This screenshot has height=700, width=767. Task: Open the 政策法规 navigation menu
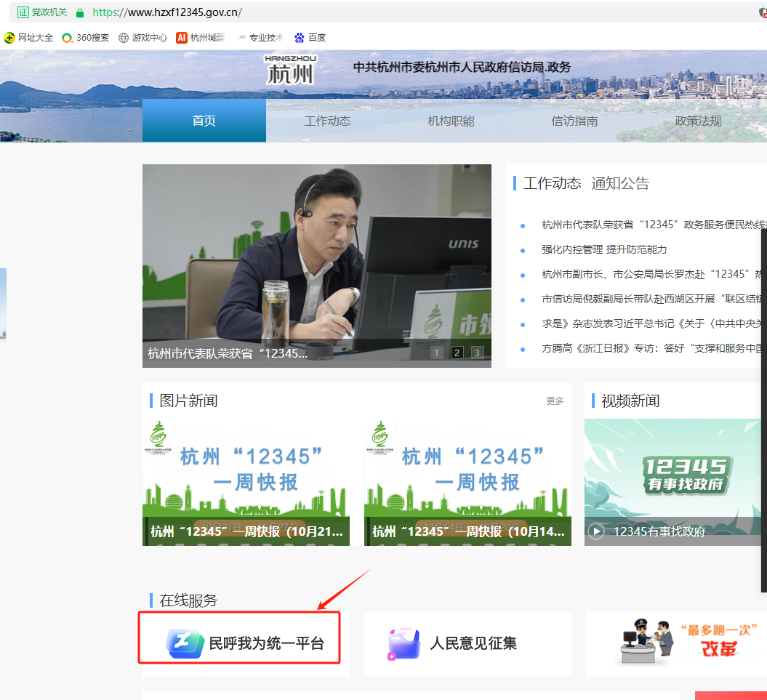698,121
